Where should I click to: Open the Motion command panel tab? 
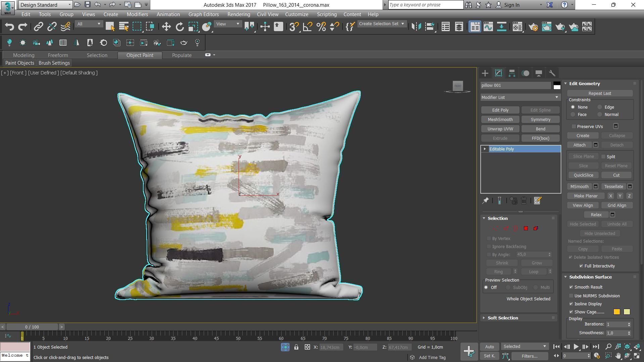coord(525,73)
